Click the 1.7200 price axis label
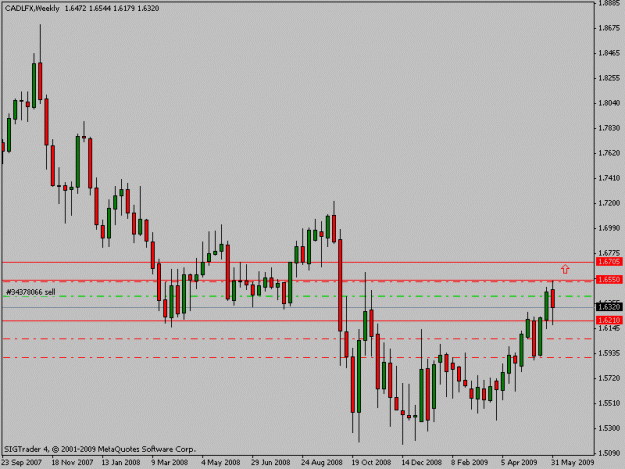Image resolution: width=625 pixels, height=469 pixels. coord(609,203)
